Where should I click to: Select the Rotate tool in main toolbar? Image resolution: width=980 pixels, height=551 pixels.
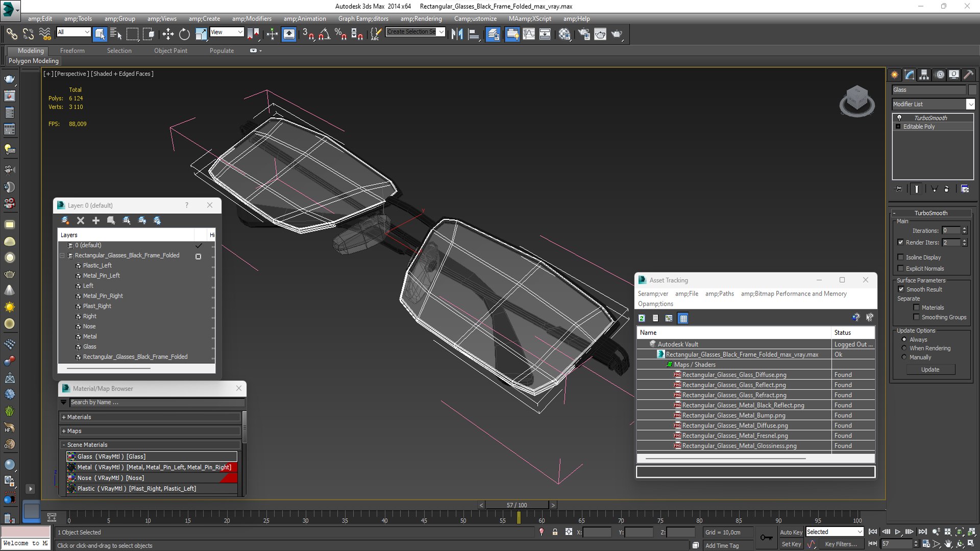pos(184,34)
